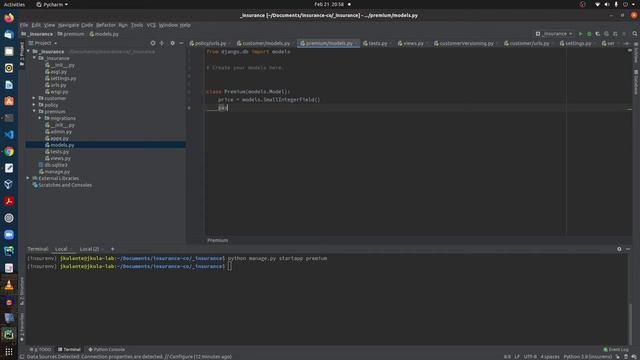
Task: Open the Run with Coverage icon
Action: pos(598,34)
